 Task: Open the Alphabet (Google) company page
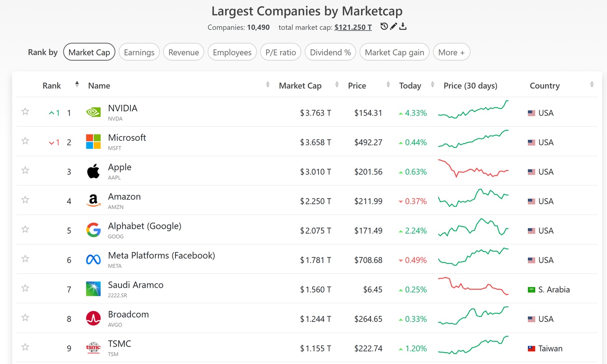[x=145, y=226]
